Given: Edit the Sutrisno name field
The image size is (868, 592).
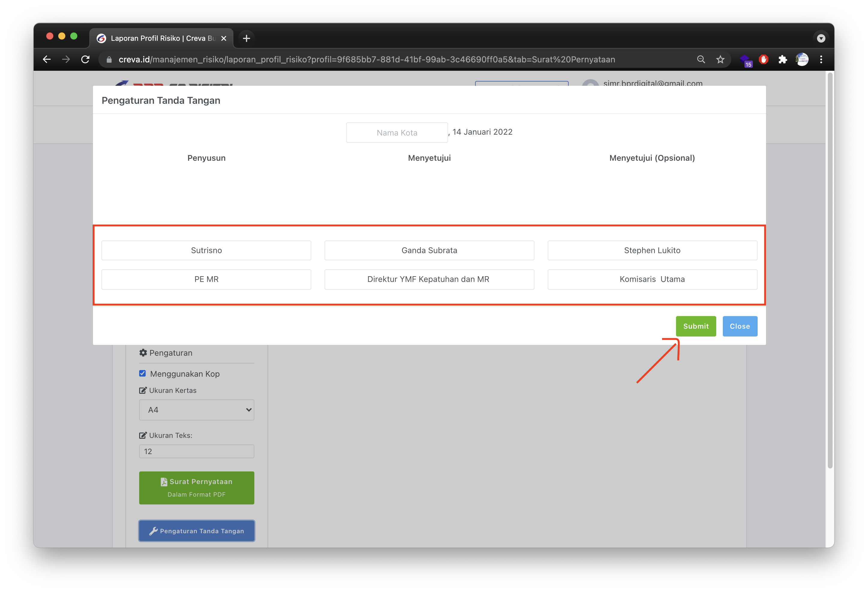Looking at the screenshot, I should pos(206,250).
